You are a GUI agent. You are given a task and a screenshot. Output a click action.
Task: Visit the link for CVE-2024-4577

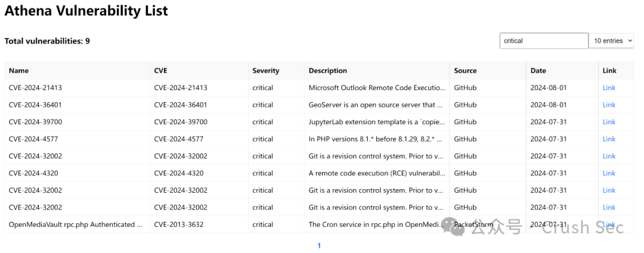click(609, 139)
